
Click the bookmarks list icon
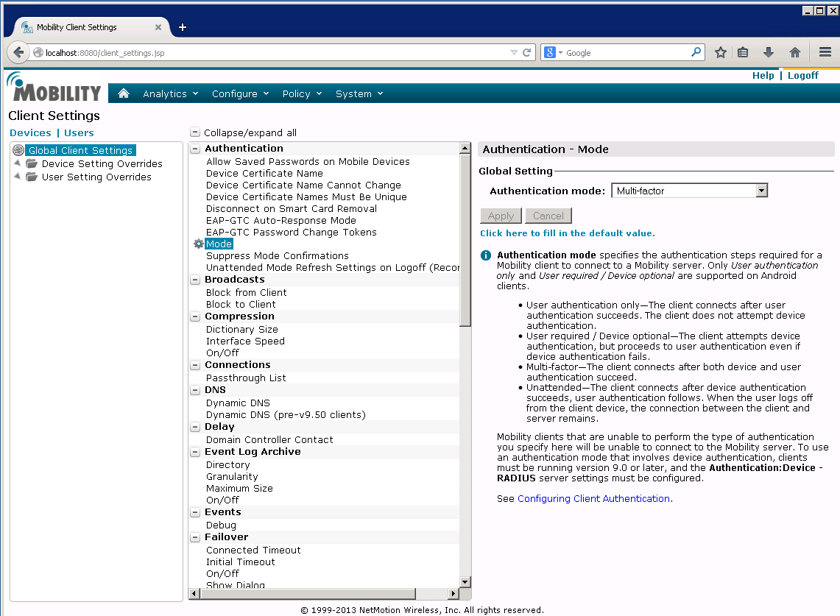tap(743, 53)
